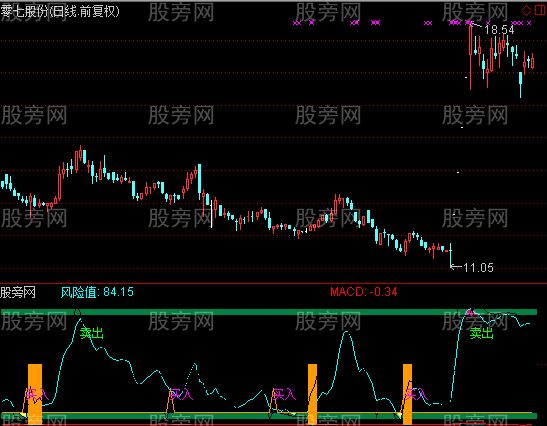The image size is (547, 426).
Task: Click the rightmost magenta 买入 signal label
Action: 415,394
